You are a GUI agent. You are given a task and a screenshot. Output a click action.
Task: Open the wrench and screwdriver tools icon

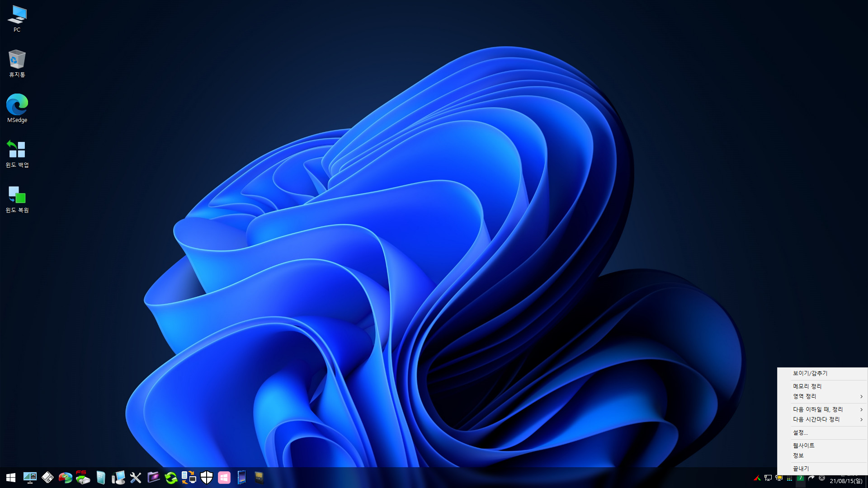[x=136, y=478]
